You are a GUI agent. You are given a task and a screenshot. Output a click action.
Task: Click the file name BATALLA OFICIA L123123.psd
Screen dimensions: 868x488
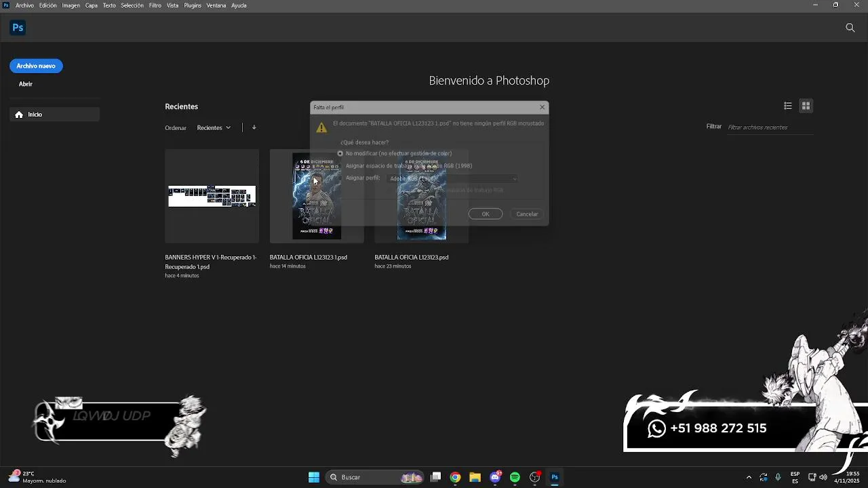pyautogui.click(x=412, y=258)
